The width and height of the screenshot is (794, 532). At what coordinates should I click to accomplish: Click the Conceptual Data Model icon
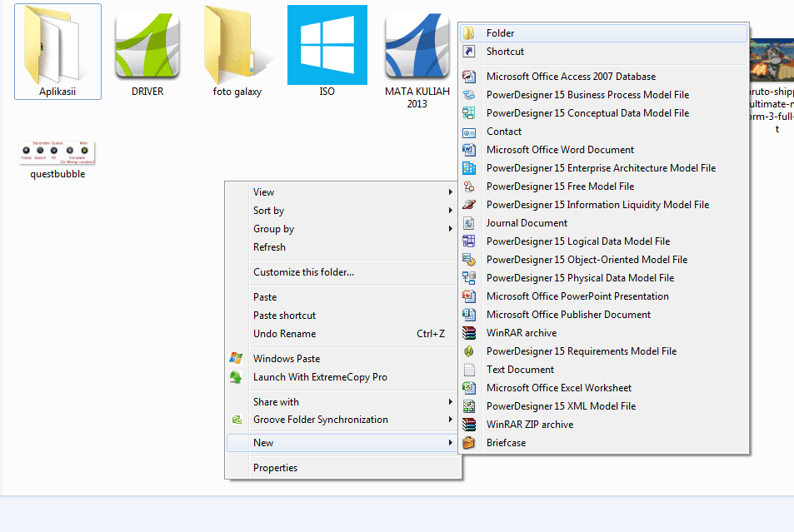pos(469,113)
